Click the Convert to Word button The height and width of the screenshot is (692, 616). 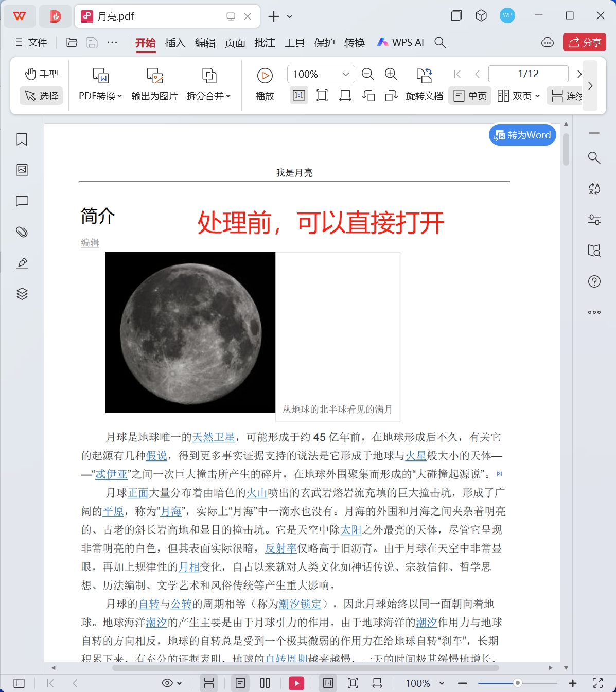click(522, 135)
